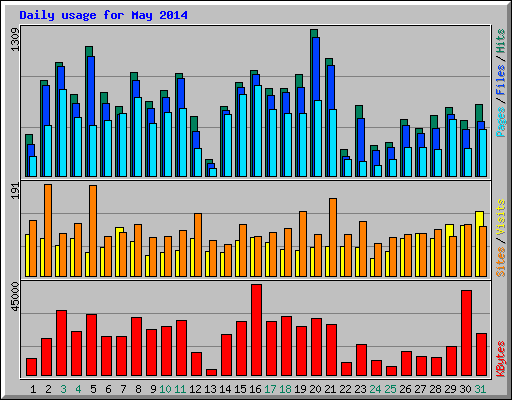Click the Sites / Visits legend
Viewport: 512px width, 400px height.
tap(501, 238)
